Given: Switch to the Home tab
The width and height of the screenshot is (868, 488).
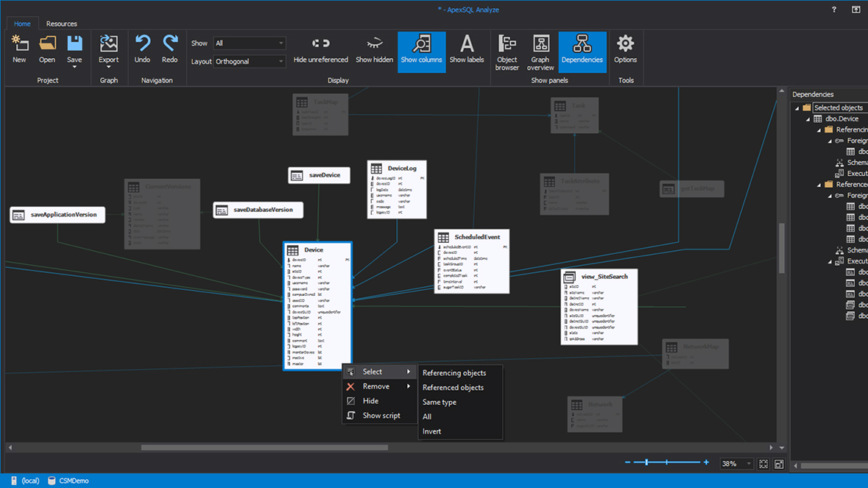Looking at the screenshot, I should (x=22, y=24).
